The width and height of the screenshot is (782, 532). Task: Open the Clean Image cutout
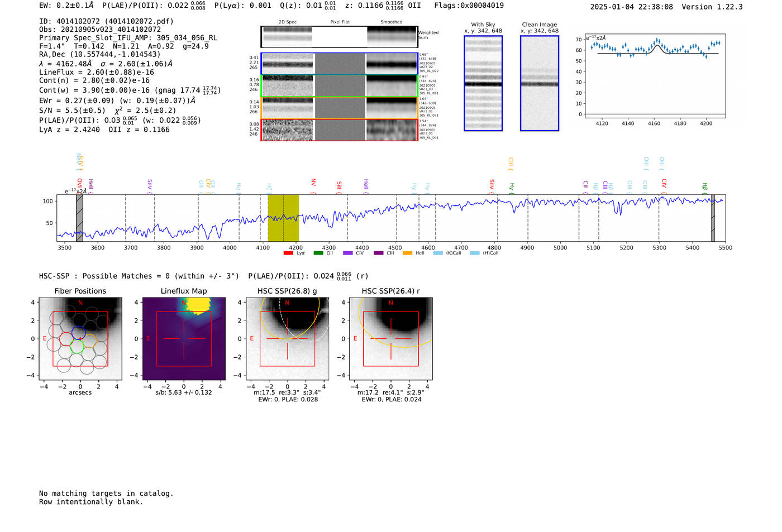tap(540, 83)
